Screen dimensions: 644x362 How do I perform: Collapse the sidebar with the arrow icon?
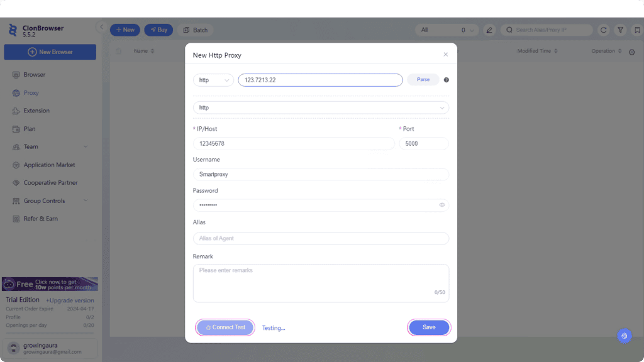(101, 27)
